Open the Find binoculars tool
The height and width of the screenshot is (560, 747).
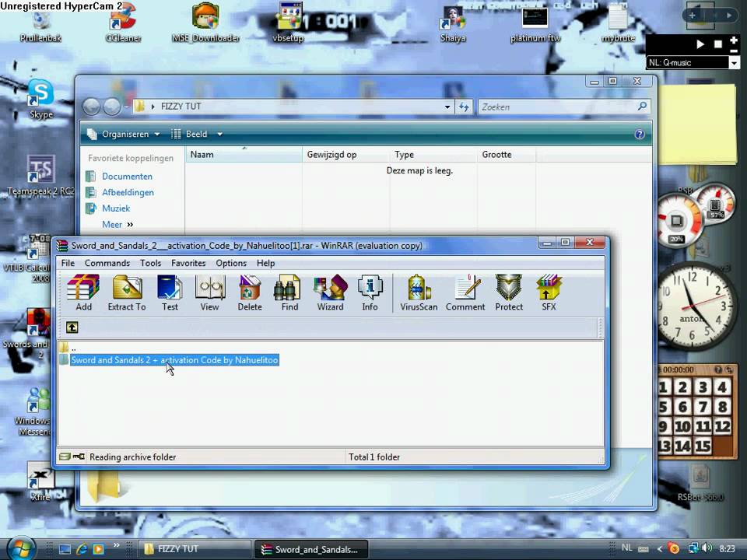tap(289, 292)
